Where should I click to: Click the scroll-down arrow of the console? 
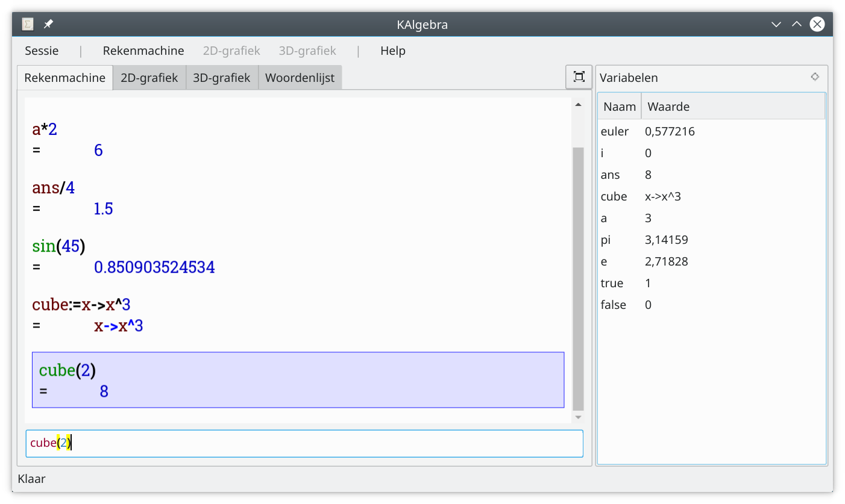(578, 417)
